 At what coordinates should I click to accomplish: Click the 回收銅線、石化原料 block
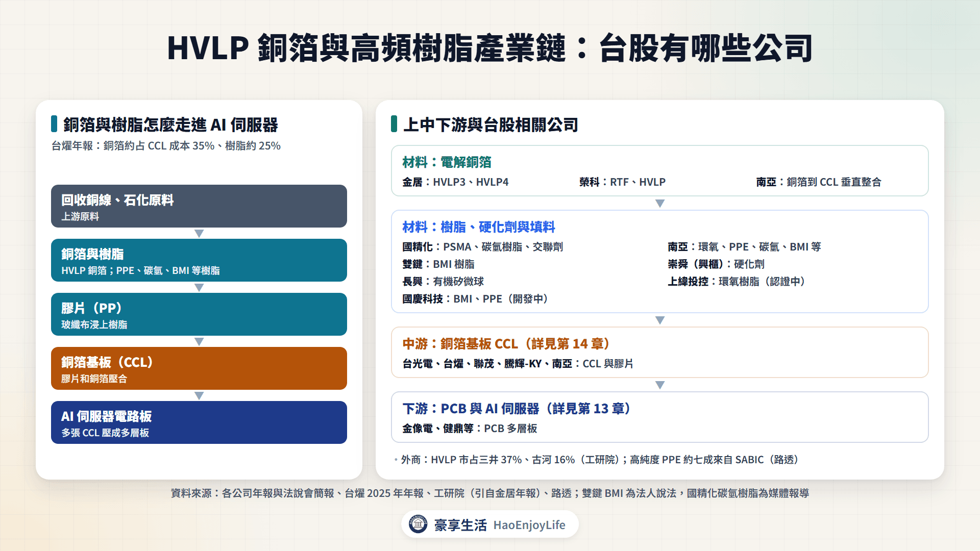[x=199, y=206]
